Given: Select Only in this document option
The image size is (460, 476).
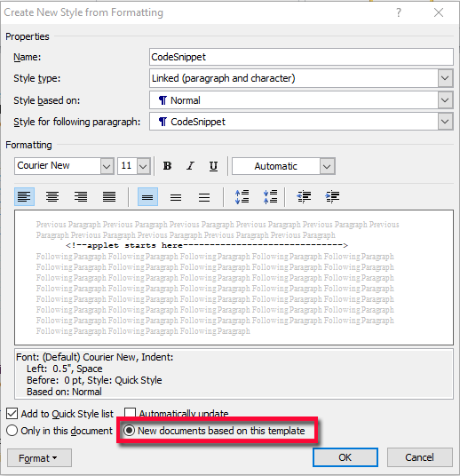Looking at the screenshot, I should tap(12, 431).
